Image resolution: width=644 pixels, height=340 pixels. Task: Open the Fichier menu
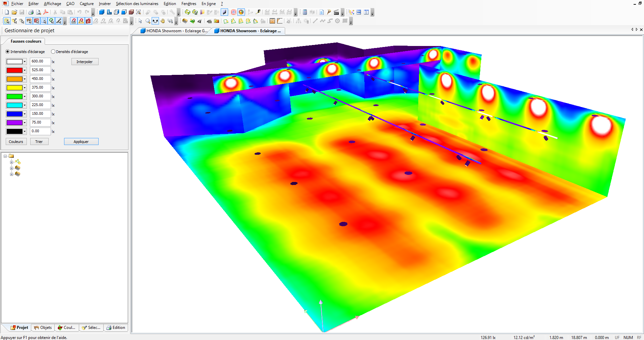[x=17, y=4]
